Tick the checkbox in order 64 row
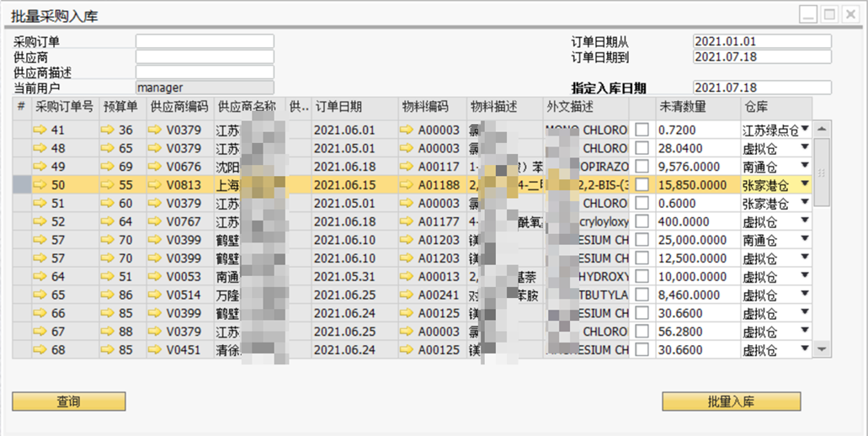This screenshot has height=436, width=868. tap(642, 276)
